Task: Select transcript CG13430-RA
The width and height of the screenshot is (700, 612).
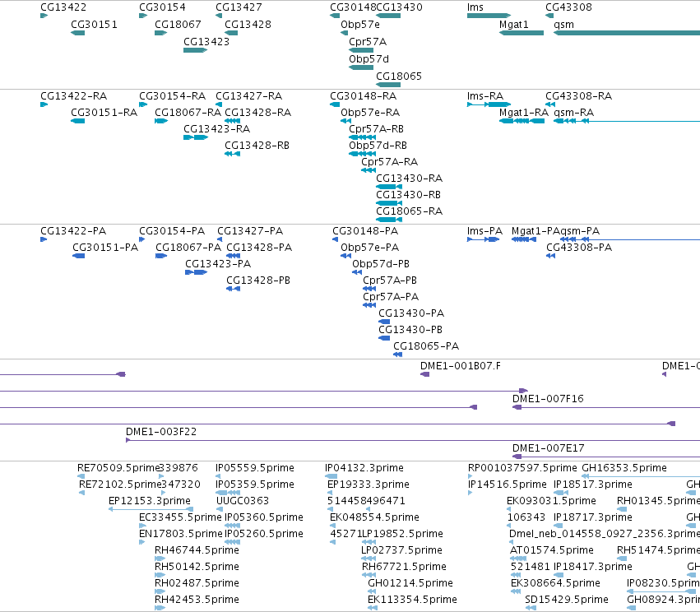Action: (409, 179)
